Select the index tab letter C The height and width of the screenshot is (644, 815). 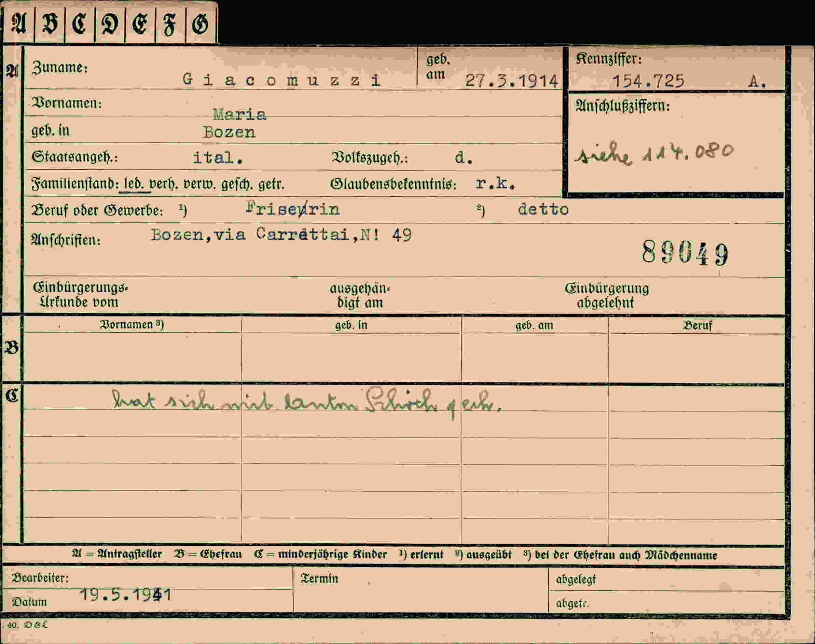tap(79, 24)
